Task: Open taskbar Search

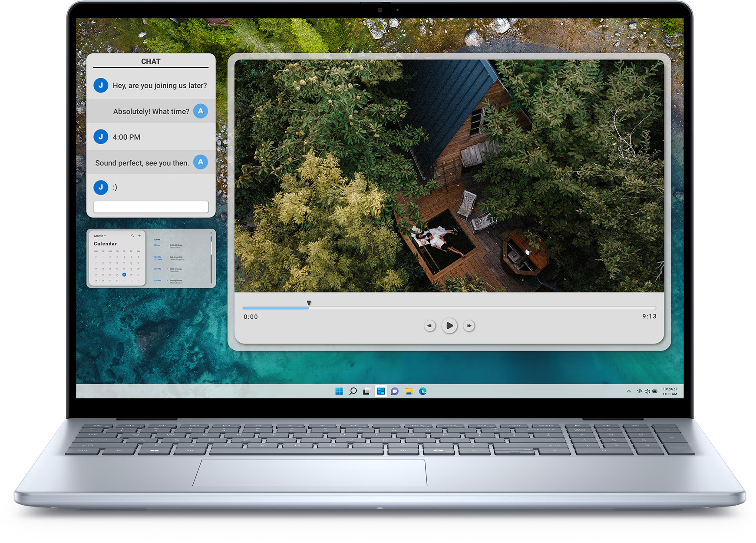Action: [353, 391]
